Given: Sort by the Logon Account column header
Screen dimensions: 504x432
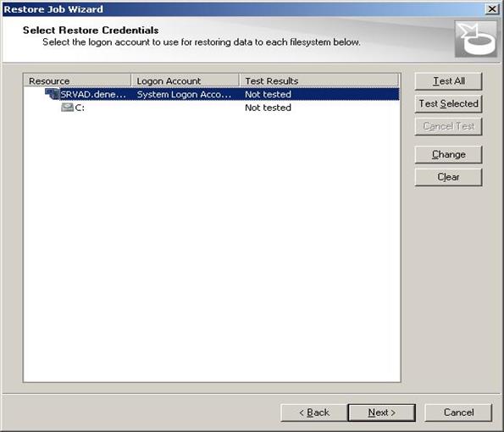Looking at the screenshot, I should pos(186,80).
